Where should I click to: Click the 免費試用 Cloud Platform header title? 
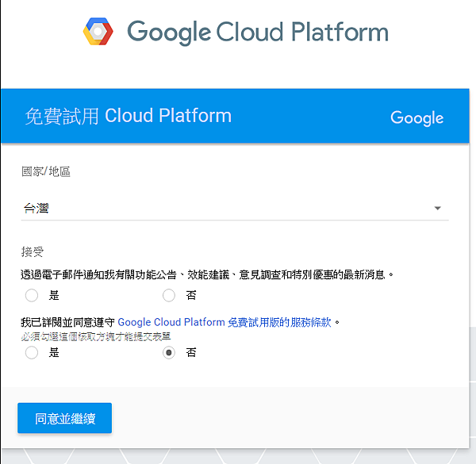click(x=128, y=116)
